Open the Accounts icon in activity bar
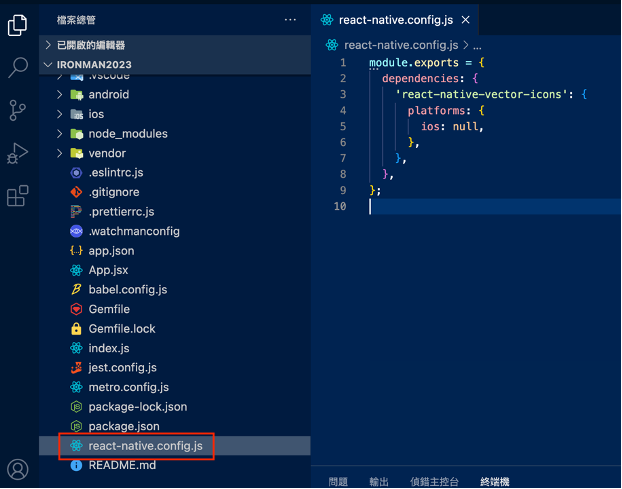The width and height of the screenshot is (622, 489). [18, 469]
